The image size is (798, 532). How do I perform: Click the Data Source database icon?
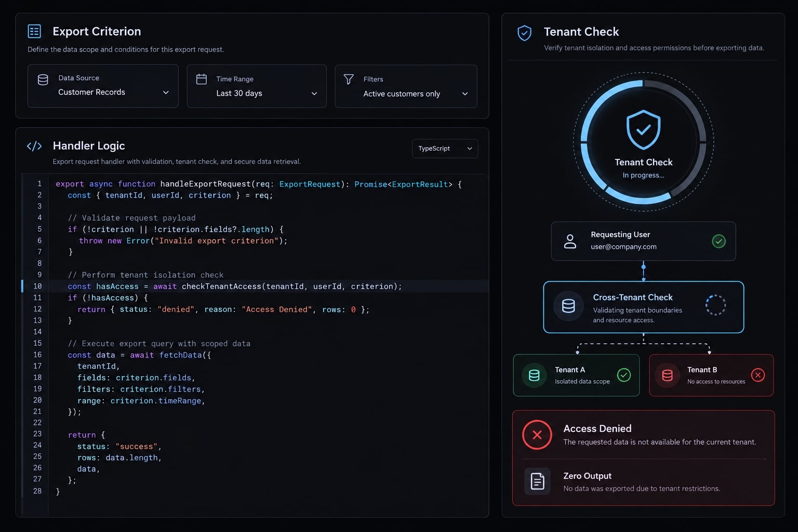click(43, 79)
